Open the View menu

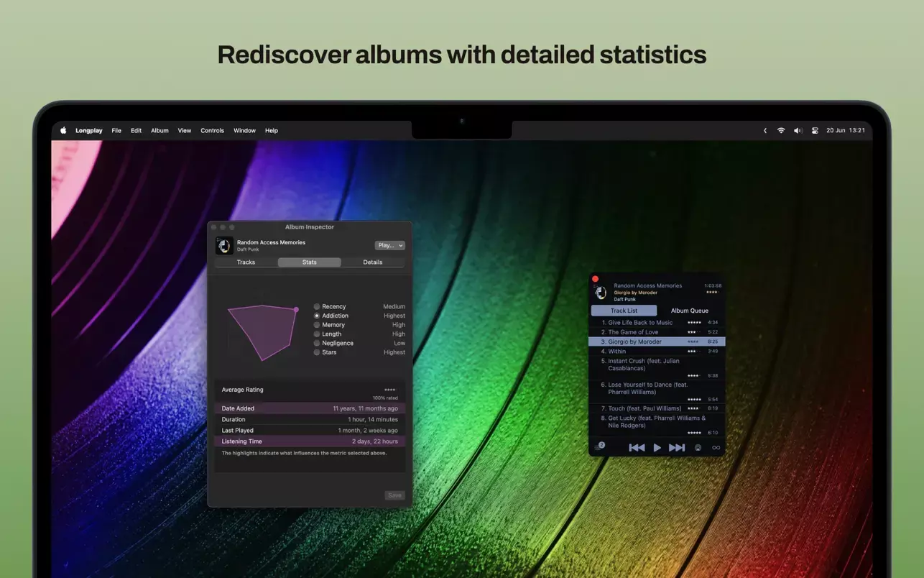pyautogui.click(x=185, y=130)
